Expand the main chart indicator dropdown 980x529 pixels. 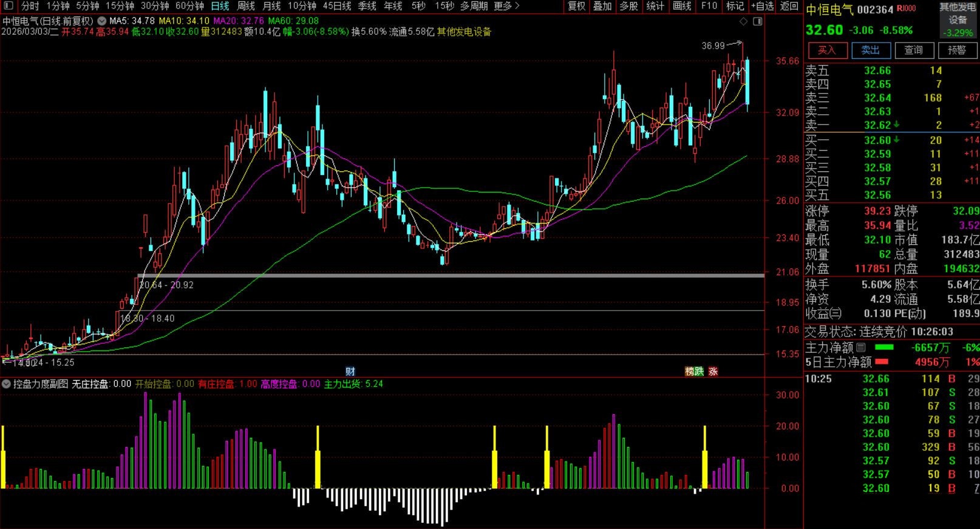click(x=102, y=21)
